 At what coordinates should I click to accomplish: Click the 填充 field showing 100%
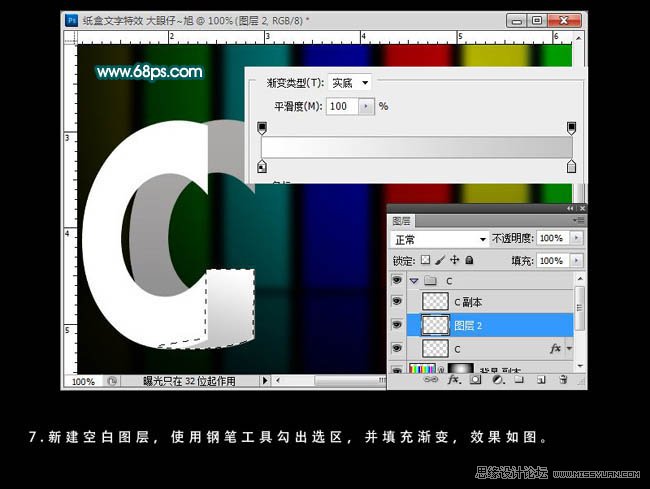pos(553,261)
